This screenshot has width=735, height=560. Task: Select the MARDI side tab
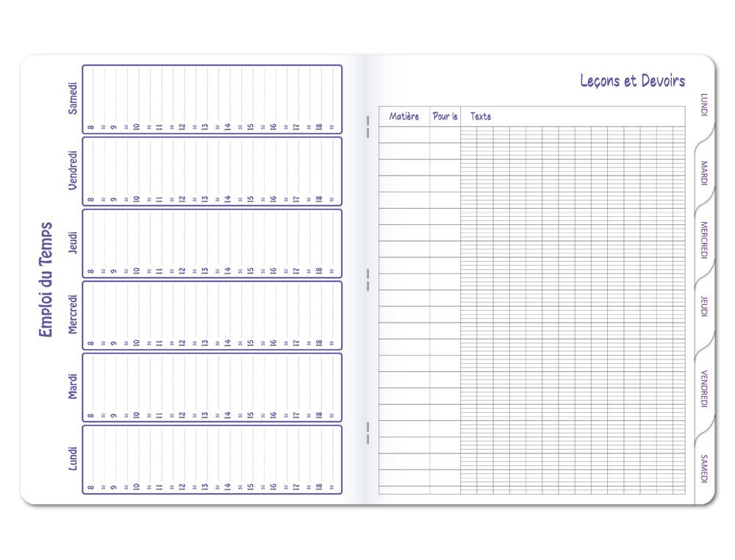click(703, 173)
